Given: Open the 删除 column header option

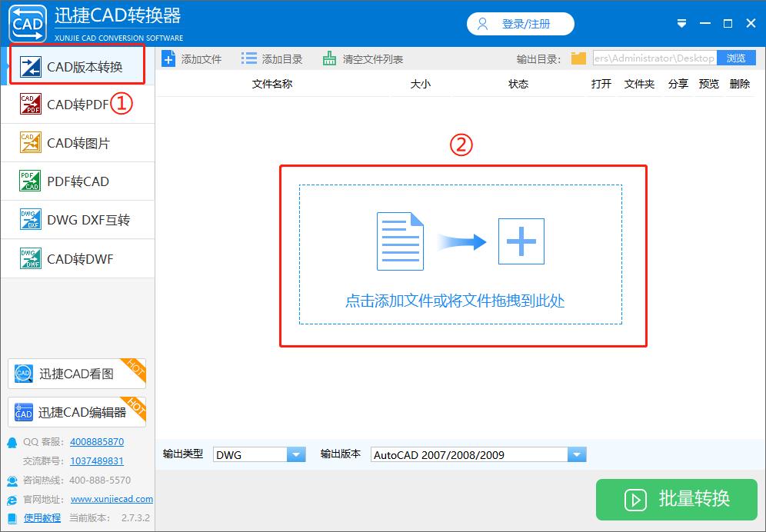Looking at the screenshot, I should tap(739, 84).
